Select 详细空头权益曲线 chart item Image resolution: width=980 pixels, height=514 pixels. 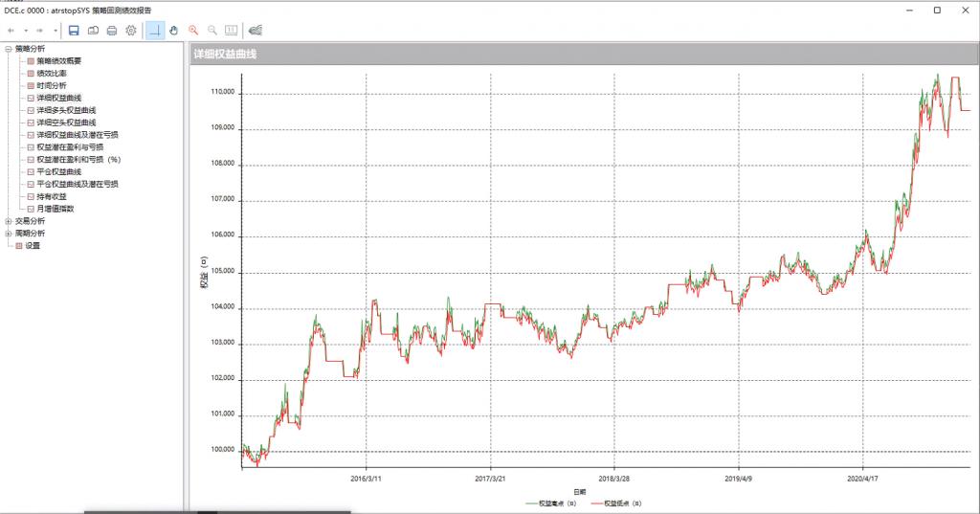66,123
